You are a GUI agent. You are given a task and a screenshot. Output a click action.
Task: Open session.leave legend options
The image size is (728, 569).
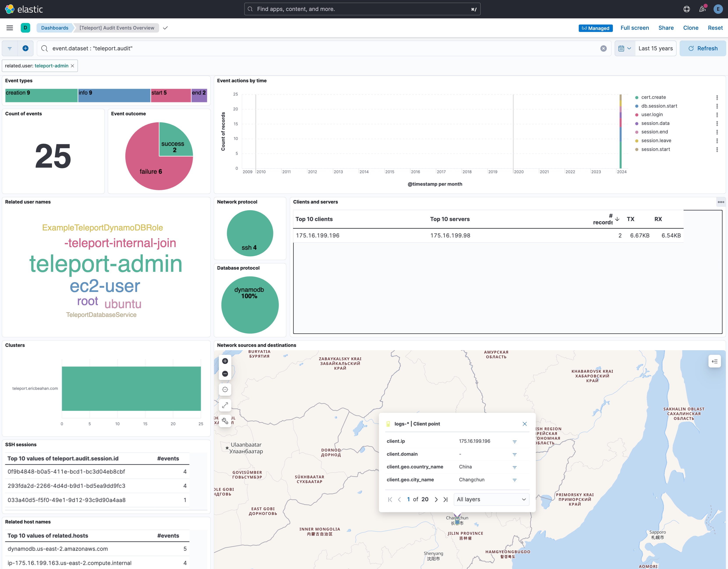717,141
